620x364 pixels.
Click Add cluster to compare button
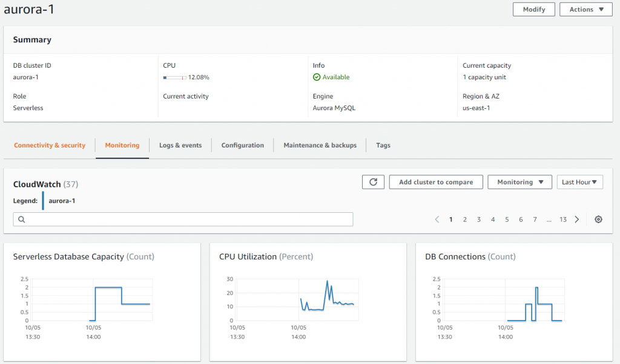tap(436, 182)
